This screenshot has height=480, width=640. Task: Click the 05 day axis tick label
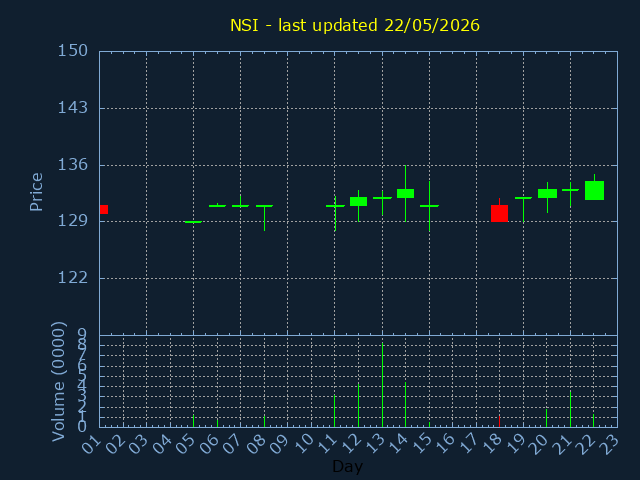(x=186, y=443)
